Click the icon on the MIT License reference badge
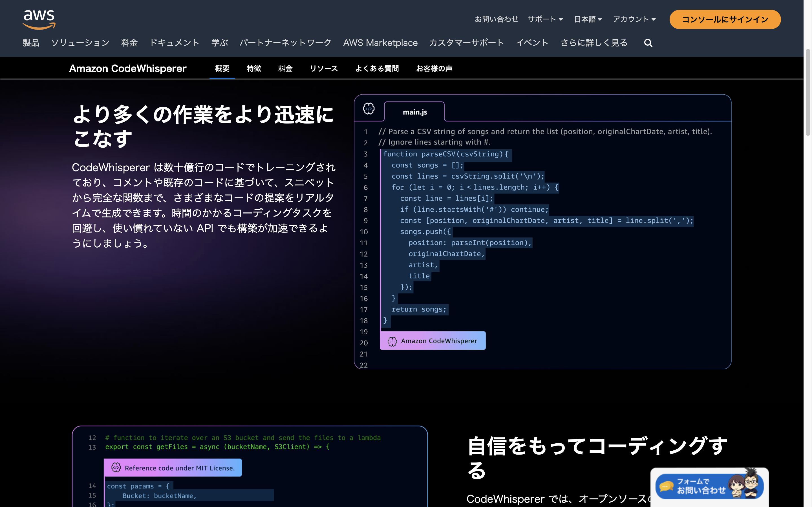The height and width of the screenshot is (507, 812). click(x=116, y=468)
